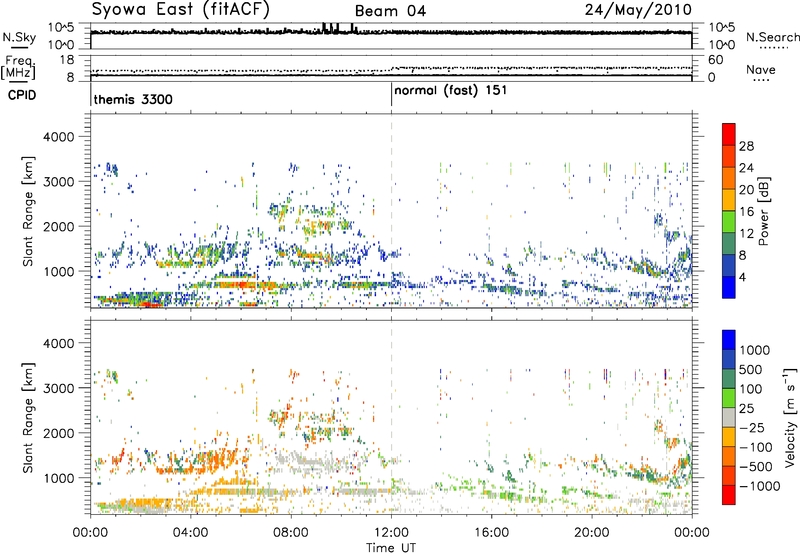Click the red top segment of the Power colorbar
This screenshot has width=800, height=554.
pyautogui.click(x=729, y=134)
